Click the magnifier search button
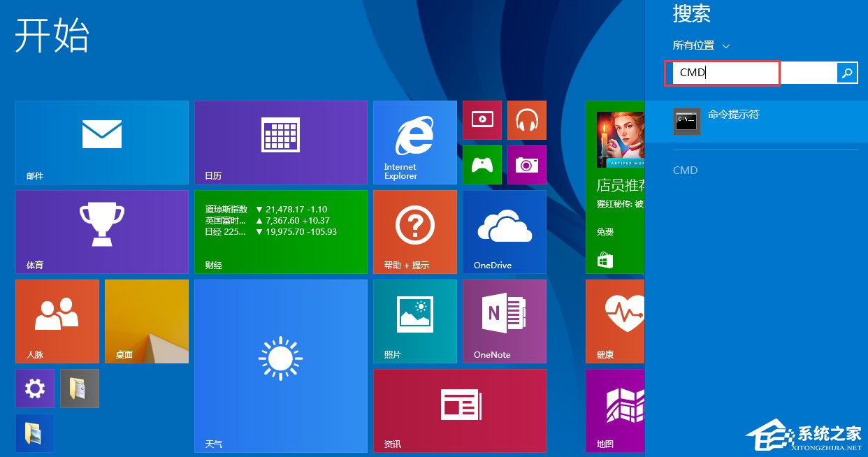Image resolution: width=868 pixels, height=457 pixels. (x=847, y=73)
